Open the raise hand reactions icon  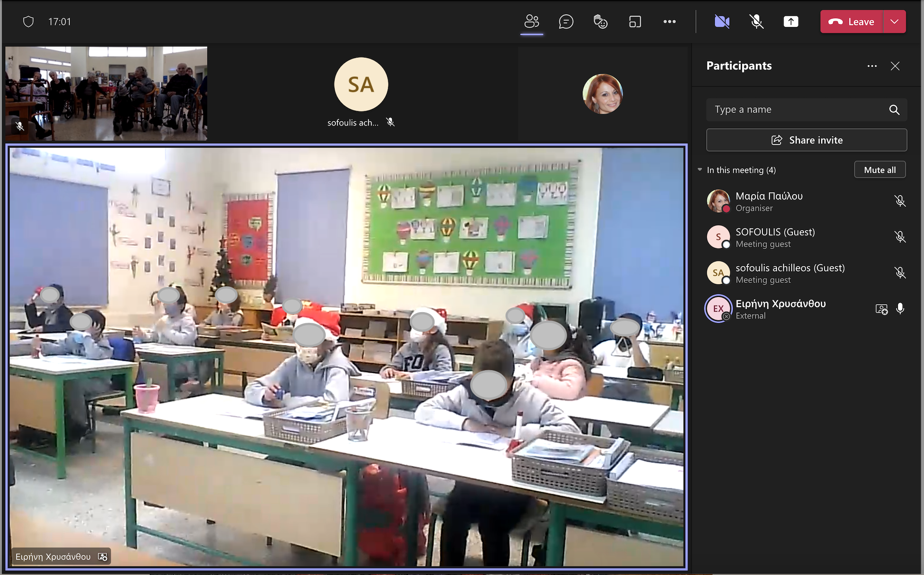[x=600, y=21]
